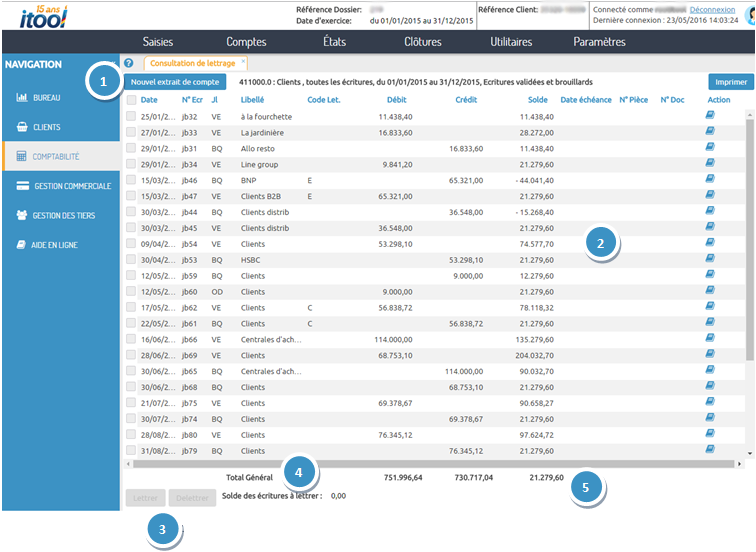Select the checkbox for BNP entry jb46
Image resolution: width=756 pixels, height=552 pixels.
click(x=131, y=180)
